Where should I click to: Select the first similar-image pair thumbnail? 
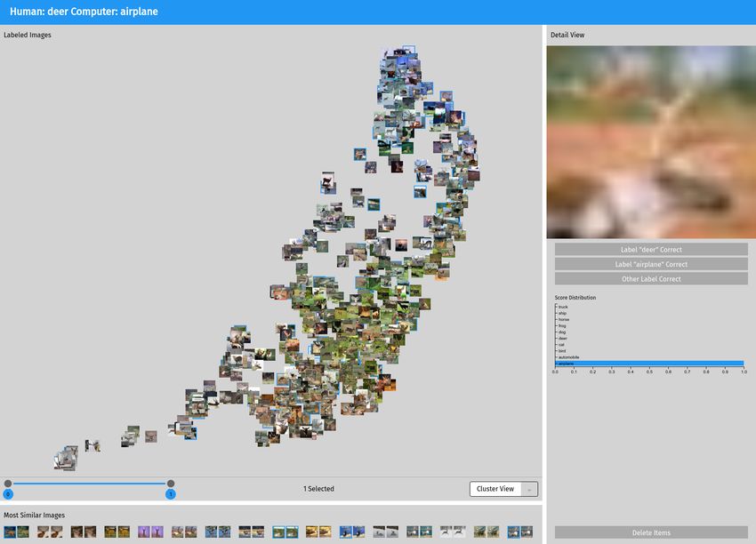[x=16, y=532]
